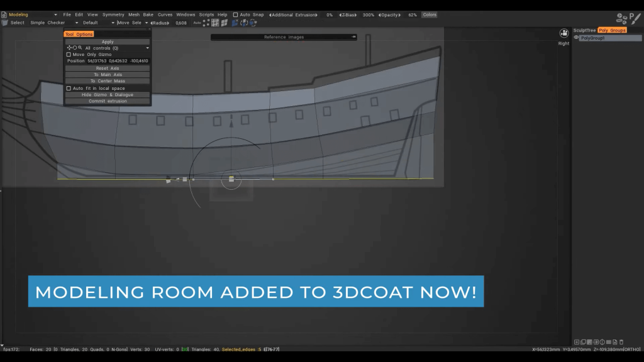This screenshot has width=644, height=362.
Task: Enable Move Only Gizmo checkbox
Action: [x=69, y=55]
